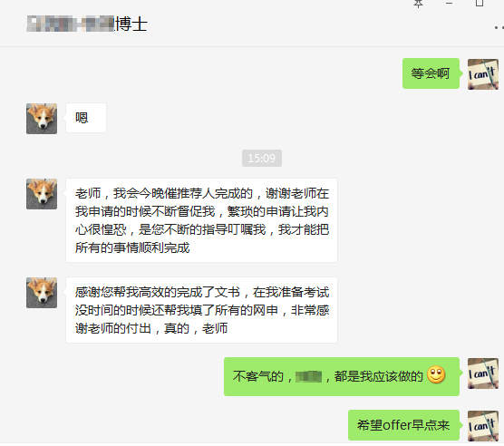Select message starting with 感谢您帮我高效的完成了文书
504x446 pixels.
click(x=201, y=310)
